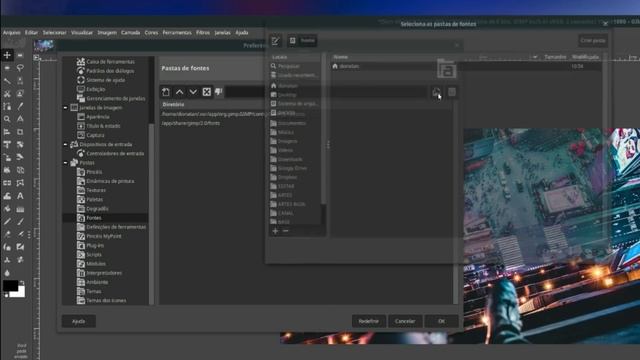The height and width of the screenshot is (360, 640).
Task: Select Fontes in preferences tree
Action: [x=93, y=218]
